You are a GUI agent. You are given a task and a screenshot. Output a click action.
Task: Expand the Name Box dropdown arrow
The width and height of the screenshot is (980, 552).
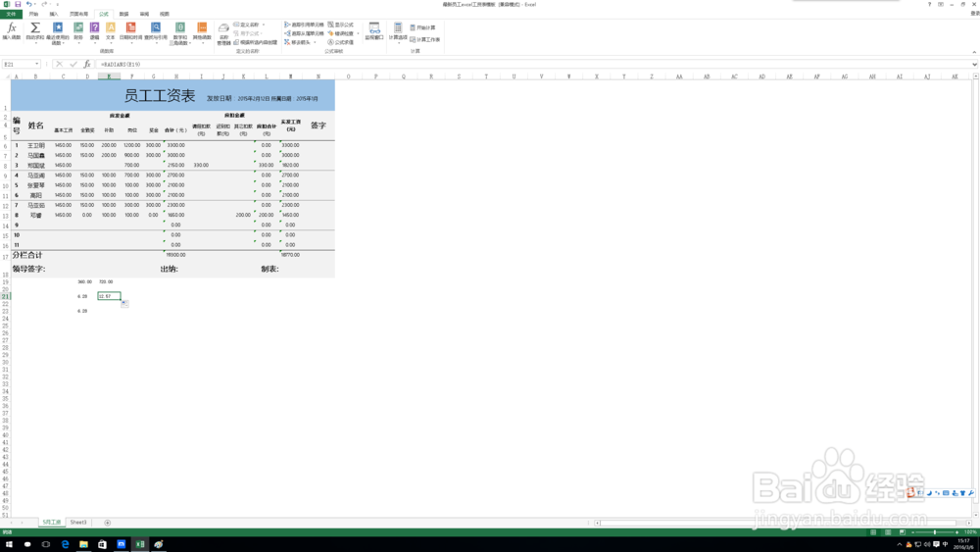coord(37,64)
